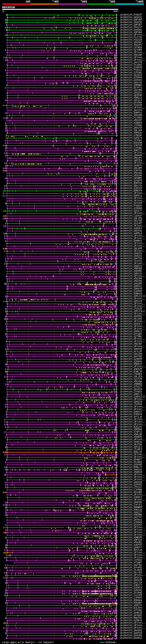
Task: Click the UniRef100_P08012 label
Action: 131,70
